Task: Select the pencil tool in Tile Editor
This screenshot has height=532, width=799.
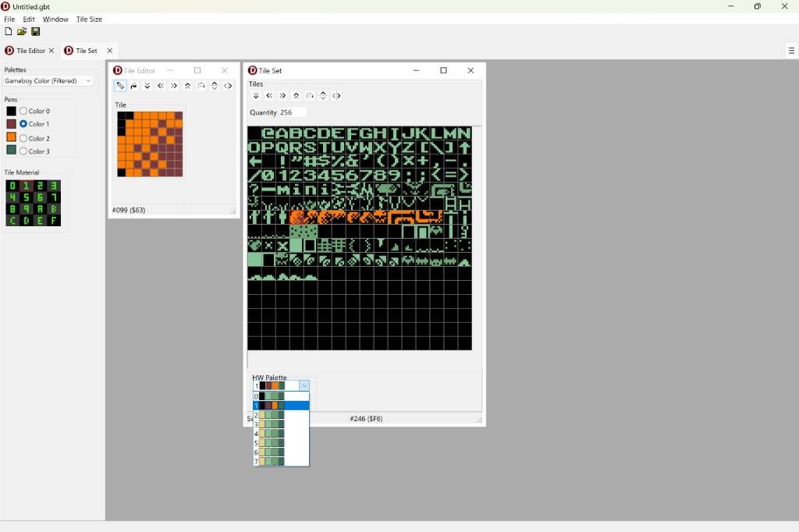Action: [x=119, y=86]
